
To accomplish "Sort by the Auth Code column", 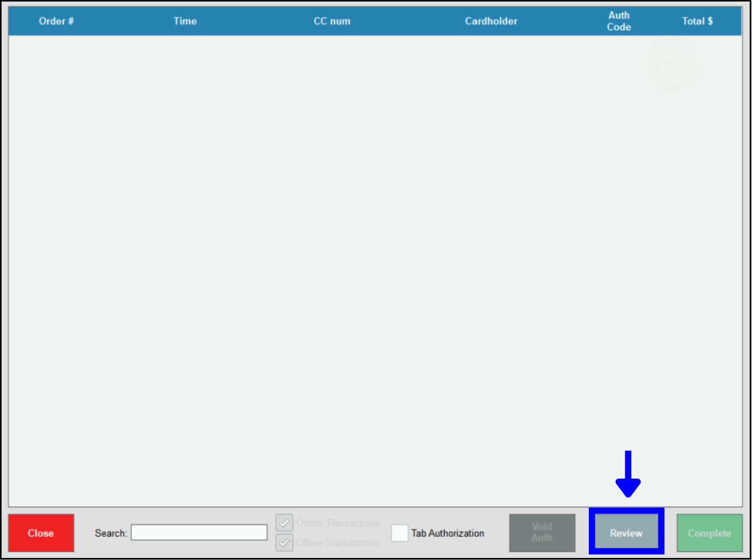I will [619, 21].
